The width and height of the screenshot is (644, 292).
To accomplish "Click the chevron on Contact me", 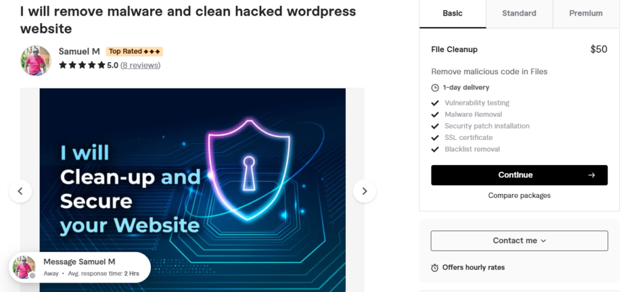I will point(543,241).
